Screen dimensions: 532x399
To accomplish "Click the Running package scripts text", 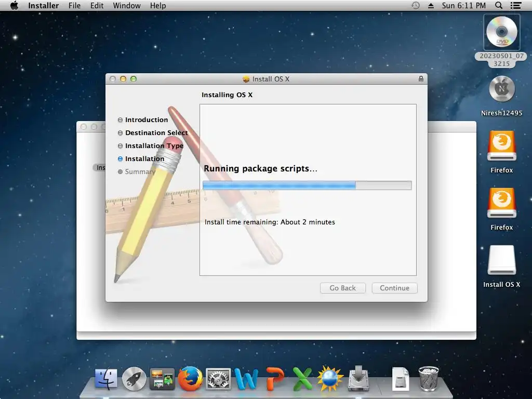I will (261, 169).
